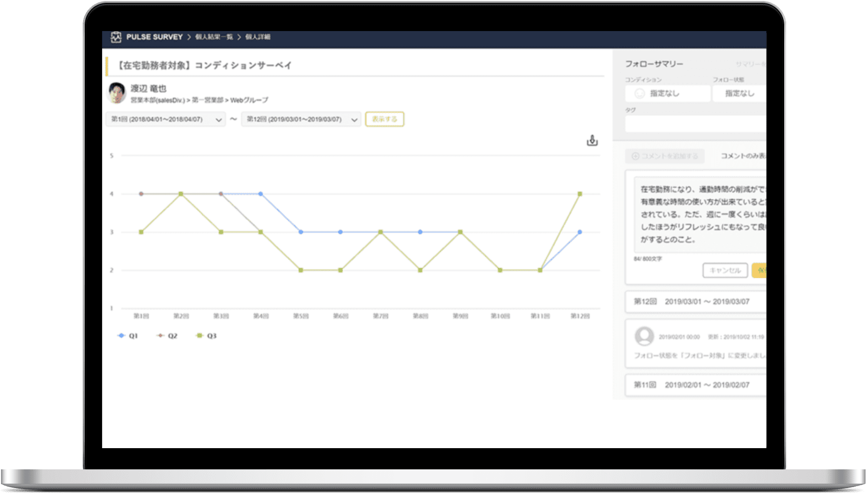
Task: Open the PULSE SURVEY home breadcrumb
Action: [154, 37]
